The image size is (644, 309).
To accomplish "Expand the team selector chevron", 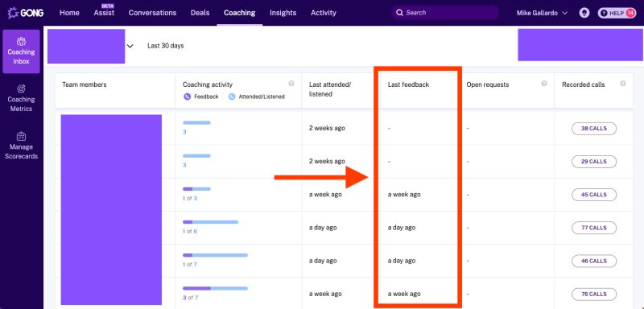I will pyautogui.click(x=130, y=46).
